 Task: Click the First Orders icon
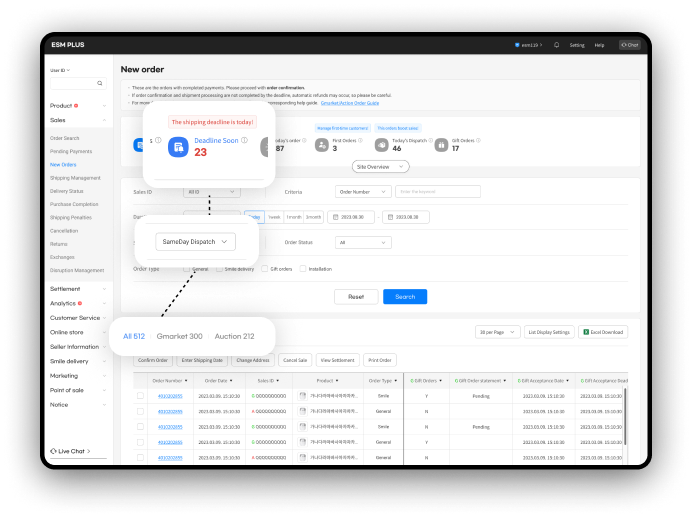click(x=322, y=144)
